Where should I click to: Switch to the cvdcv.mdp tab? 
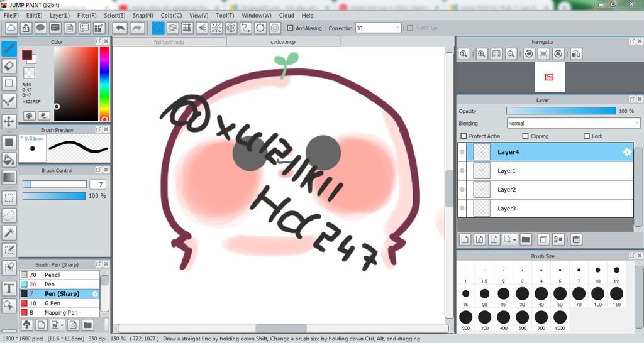tap(283, 42)
